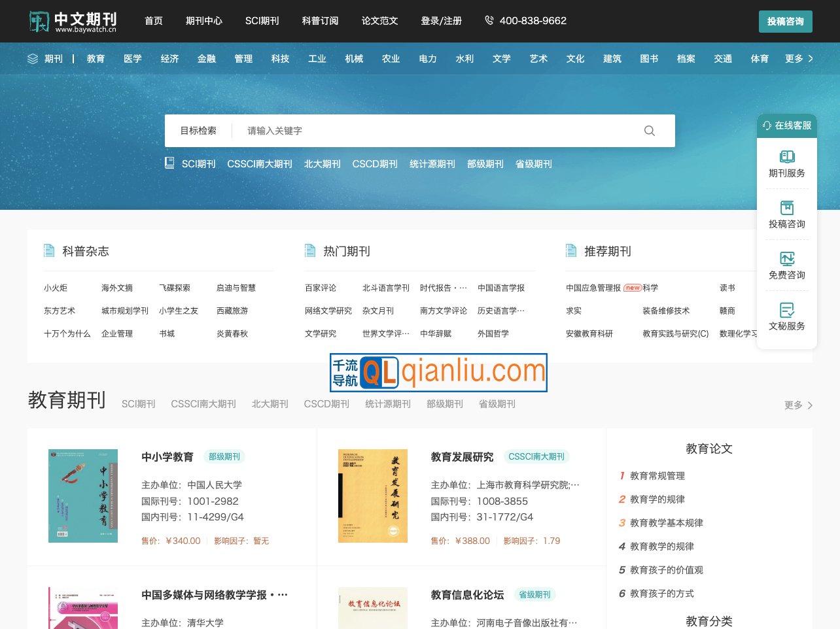Click the 教育发展研究 journal cover thumbnail
The height and width of the screenshot is (629, 840).
tap(373, 496)
